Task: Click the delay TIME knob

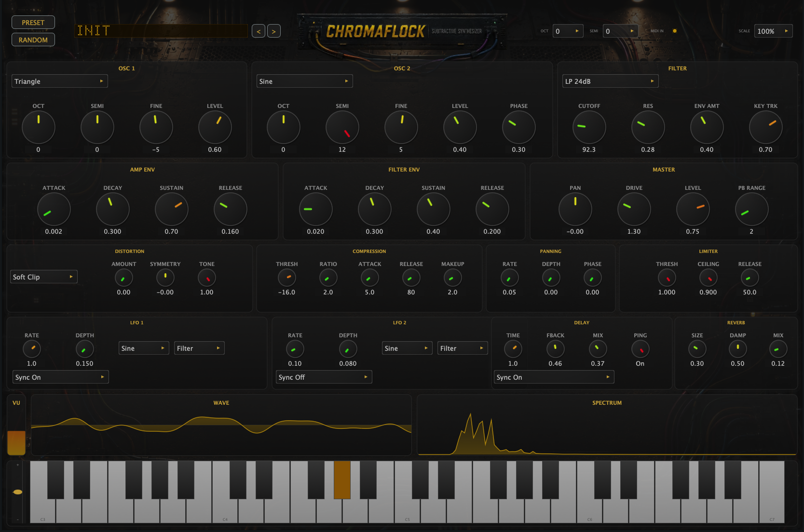Action: 513,349
